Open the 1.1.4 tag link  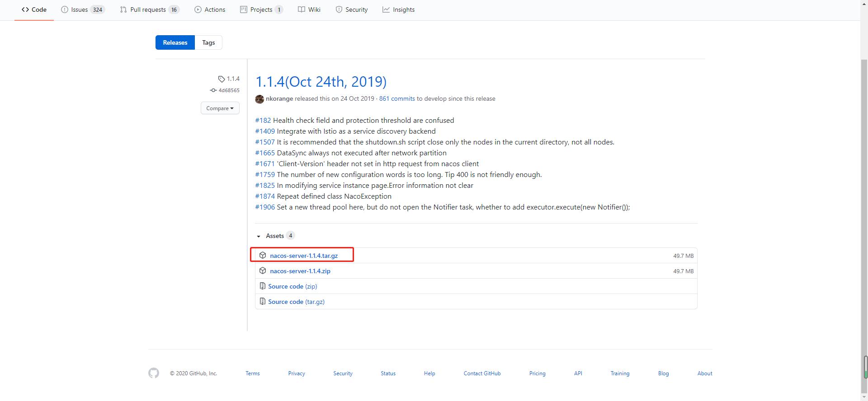click(x=233, y=79)
